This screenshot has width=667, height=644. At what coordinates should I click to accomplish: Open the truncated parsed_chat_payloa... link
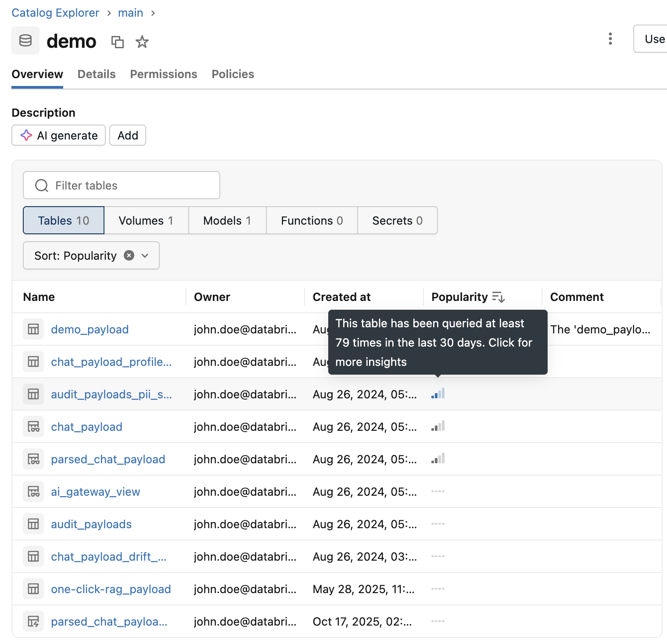point(109,622)
